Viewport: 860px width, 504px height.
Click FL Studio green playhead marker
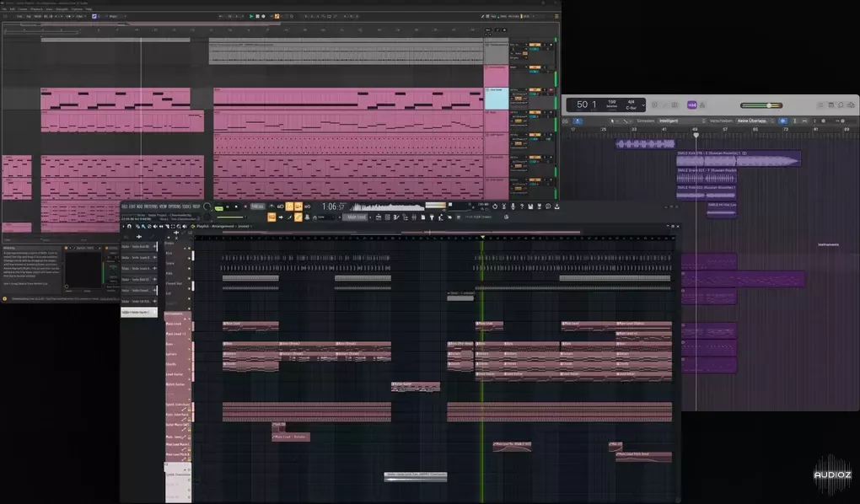[x=482, y=237]
